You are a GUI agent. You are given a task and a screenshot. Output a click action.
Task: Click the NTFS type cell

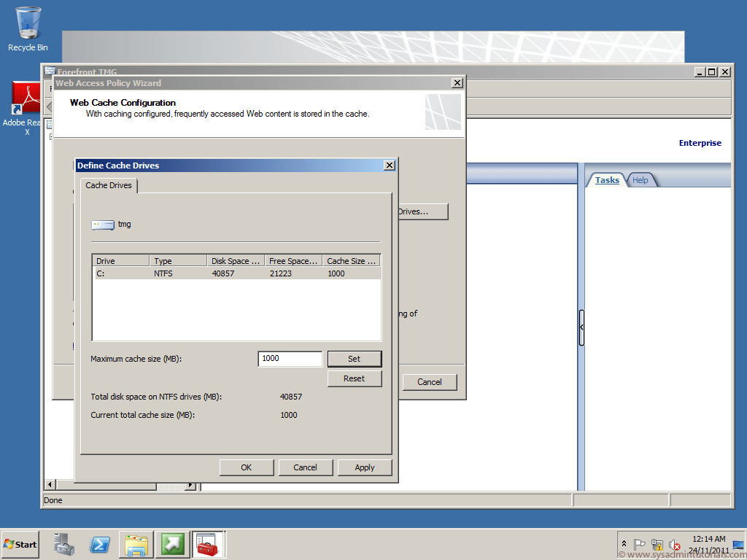click(x=163, y=273)
